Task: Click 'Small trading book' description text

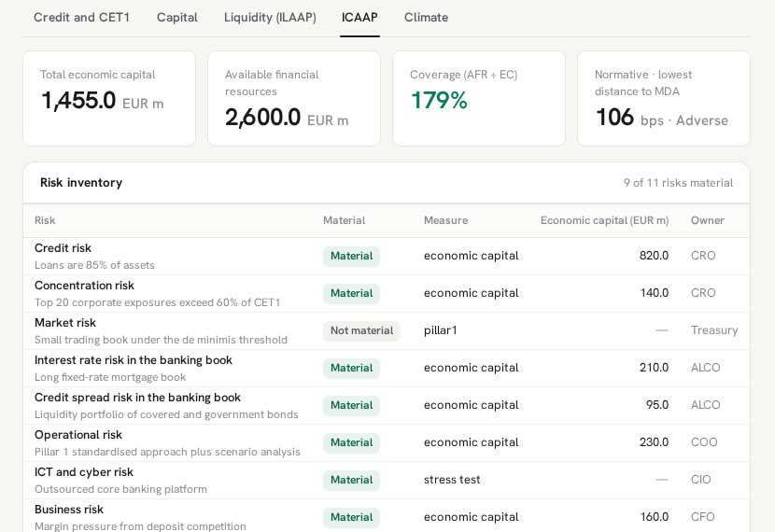Action: click(x=161, y=340)
